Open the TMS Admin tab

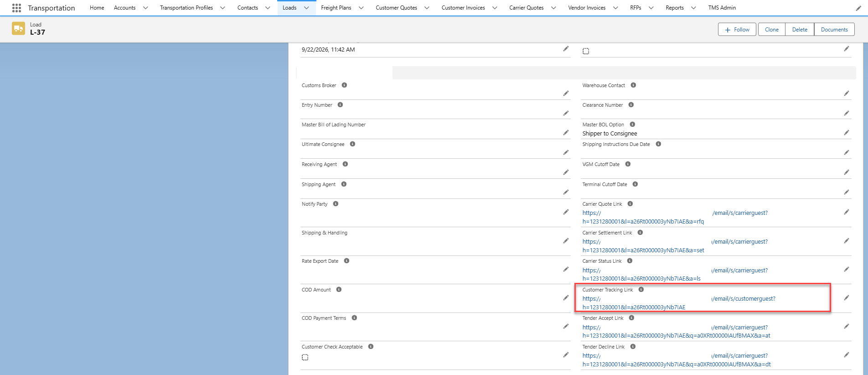[722, 8]
